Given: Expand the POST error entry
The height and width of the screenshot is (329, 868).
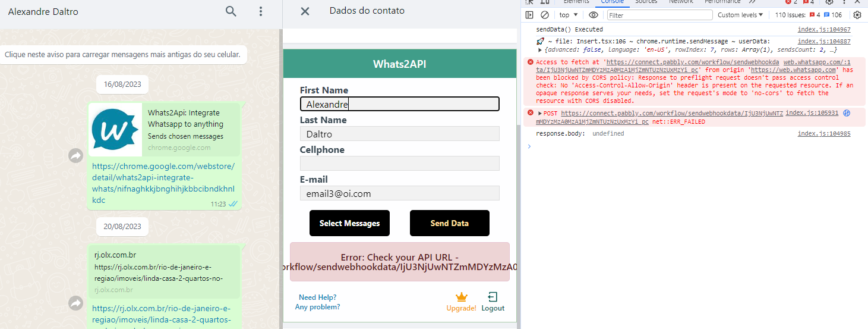Looking at the screenshot, I should [x=539, y=113].
